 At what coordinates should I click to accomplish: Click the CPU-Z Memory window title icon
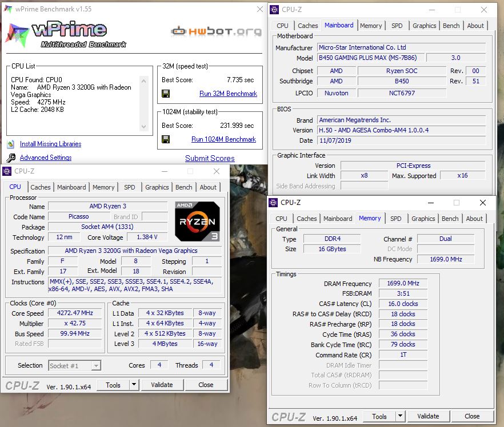(x=273, y=203)
